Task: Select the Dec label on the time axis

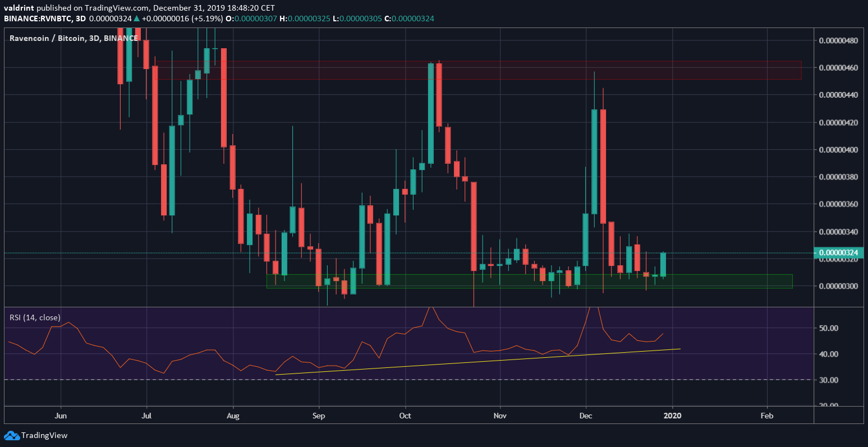Action: 585,416
